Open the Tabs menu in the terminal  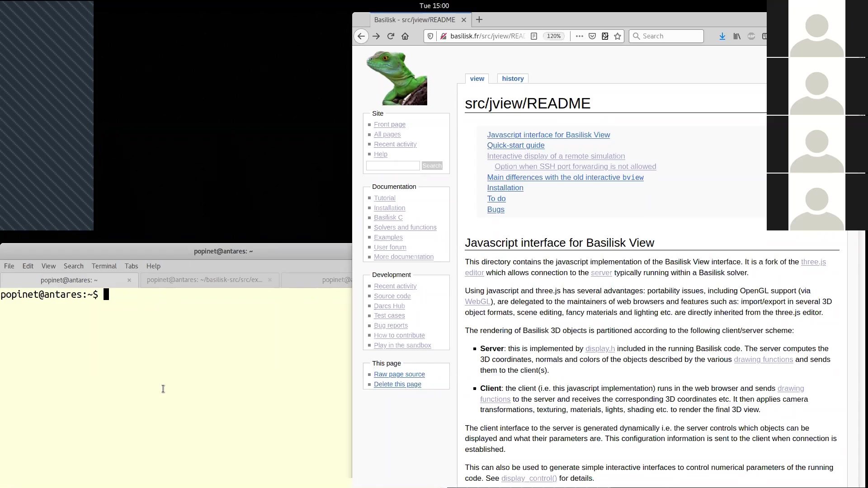pyautogui.click(x=131, y=266)
